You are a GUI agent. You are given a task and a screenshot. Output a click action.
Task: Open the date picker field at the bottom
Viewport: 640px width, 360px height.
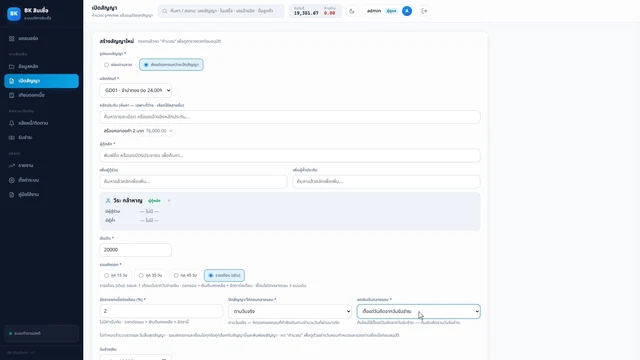coord(136,358)
